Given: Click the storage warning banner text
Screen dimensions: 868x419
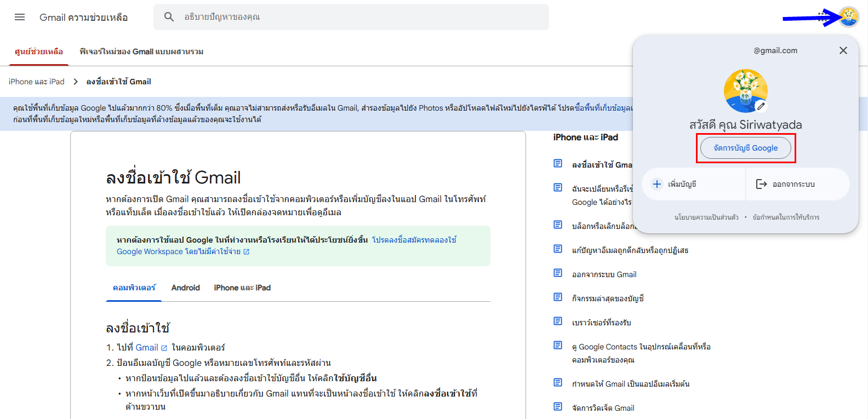Looking at the screenshot, I should [x=323, y=114].
